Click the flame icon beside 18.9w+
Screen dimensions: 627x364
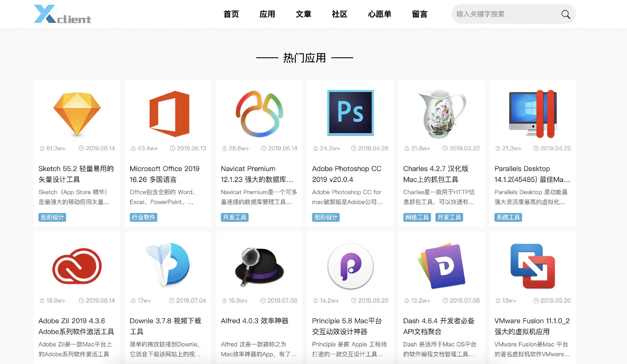42,301
